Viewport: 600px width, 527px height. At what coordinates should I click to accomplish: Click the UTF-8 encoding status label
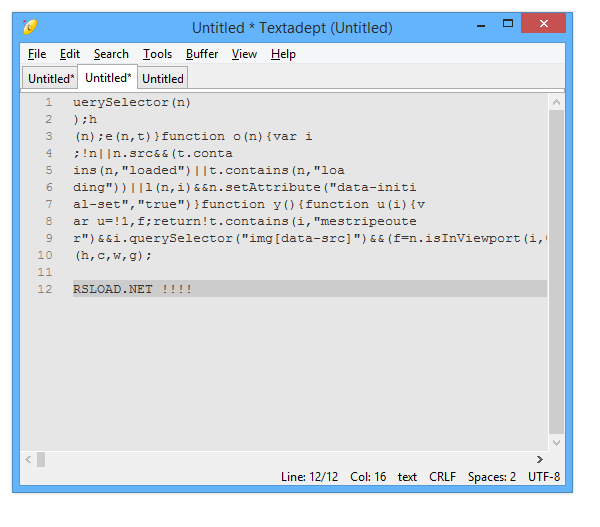(544, 477)
